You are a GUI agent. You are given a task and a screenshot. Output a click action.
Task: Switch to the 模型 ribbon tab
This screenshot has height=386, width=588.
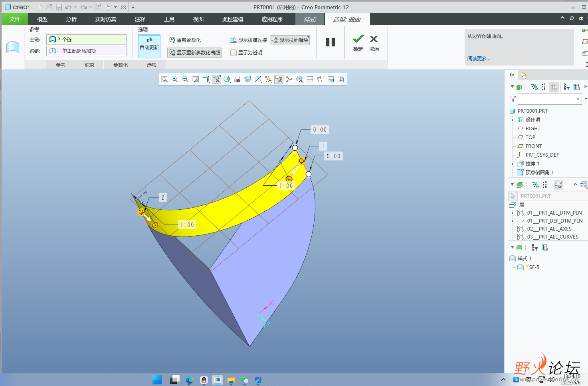click(42, 19)
